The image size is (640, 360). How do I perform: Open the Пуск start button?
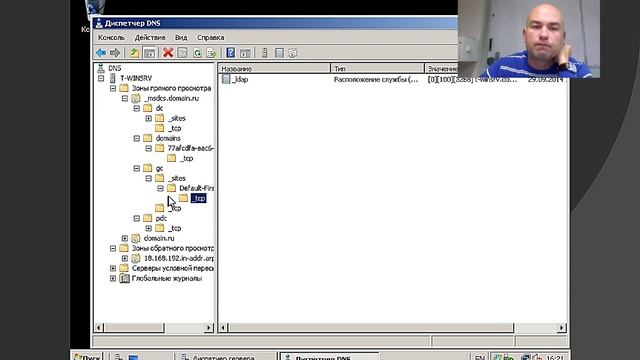[87, 357]
